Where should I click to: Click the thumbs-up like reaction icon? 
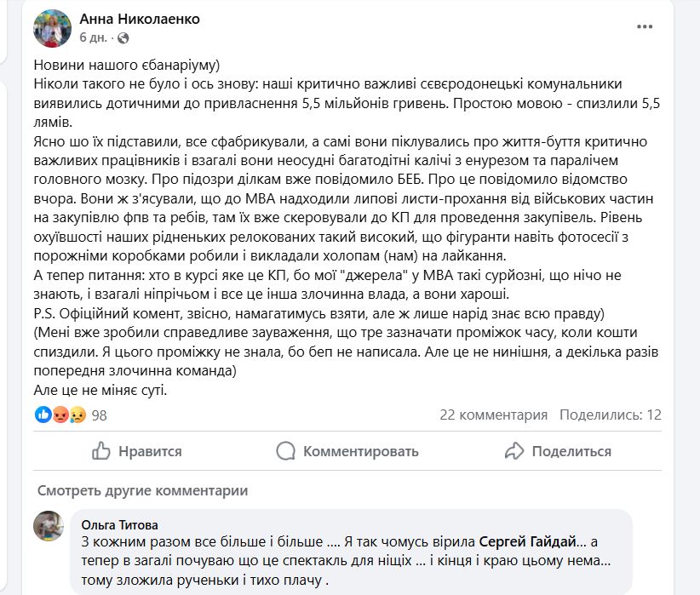[43, 415]
